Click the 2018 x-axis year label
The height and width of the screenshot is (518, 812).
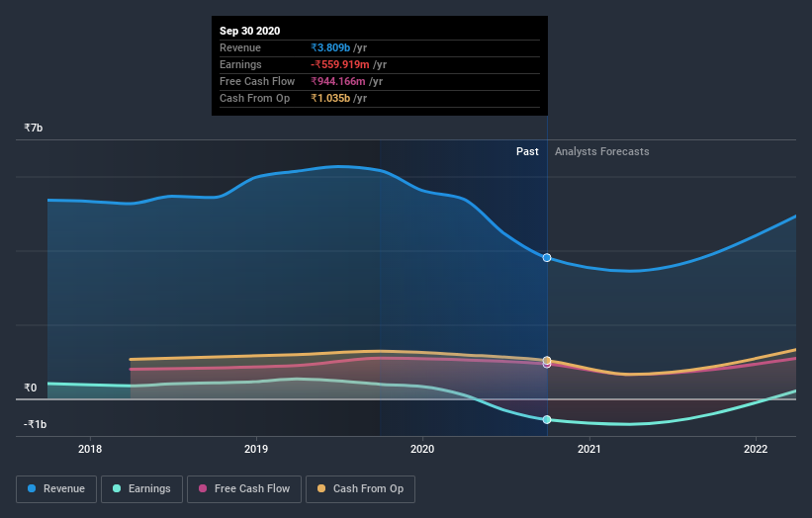click(90, 449)
